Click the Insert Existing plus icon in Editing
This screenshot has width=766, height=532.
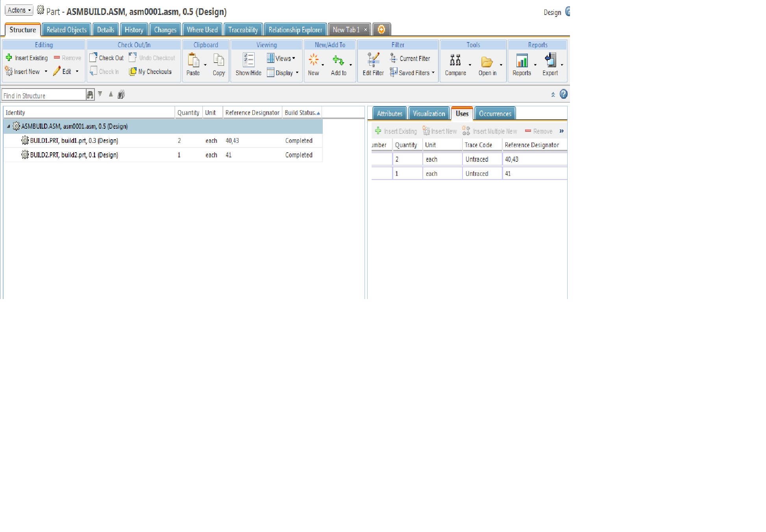click(x=9, y=58)
